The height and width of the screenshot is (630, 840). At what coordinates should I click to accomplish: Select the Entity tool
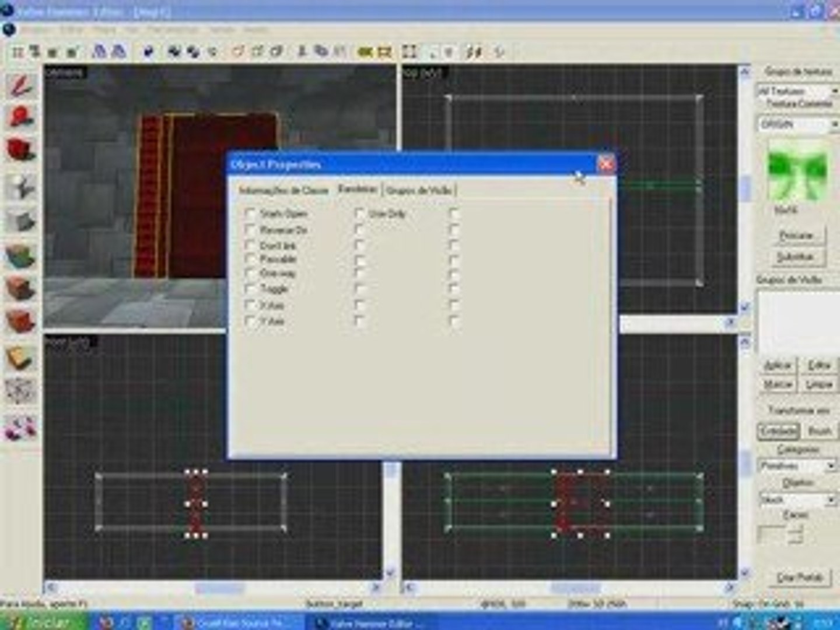coord(22,187)
